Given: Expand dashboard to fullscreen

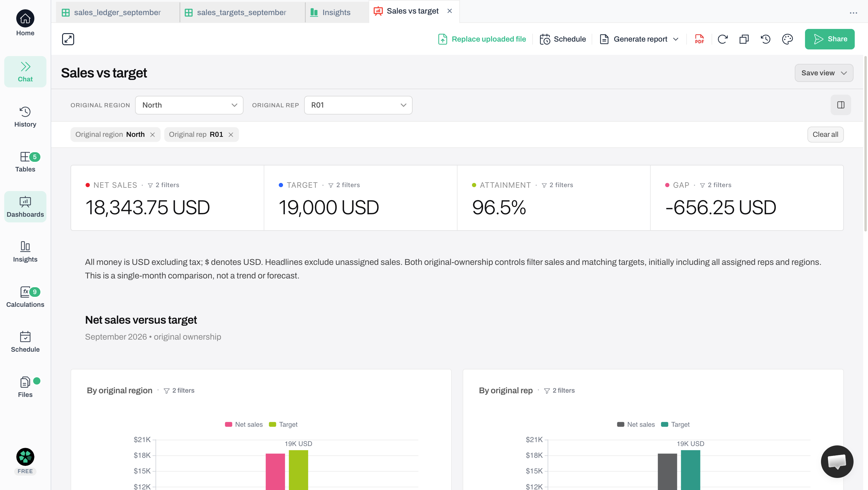Looking at the screenshot, I should 68,39.
